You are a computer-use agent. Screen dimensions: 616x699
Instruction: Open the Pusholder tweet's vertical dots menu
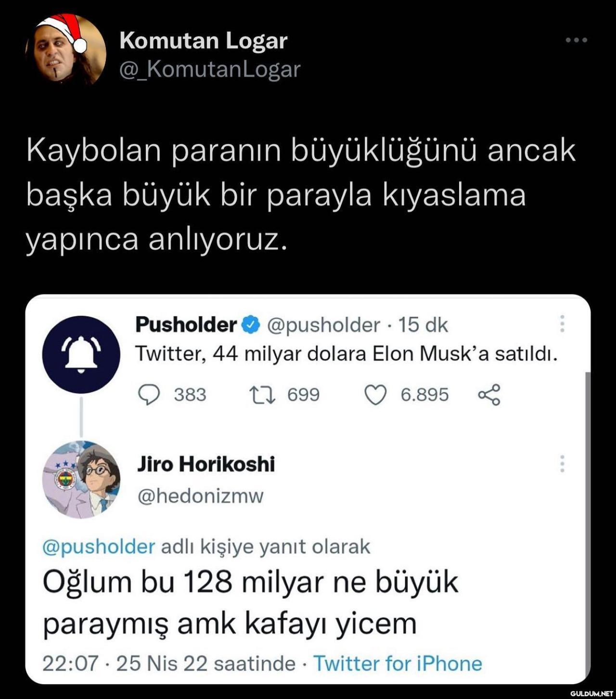(562, 324)
